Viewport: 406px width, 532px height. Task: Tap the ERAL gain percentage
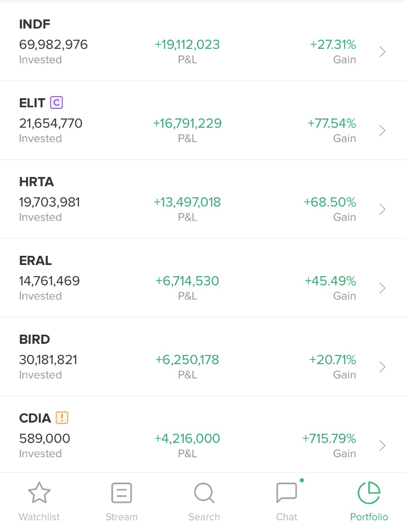330,281
